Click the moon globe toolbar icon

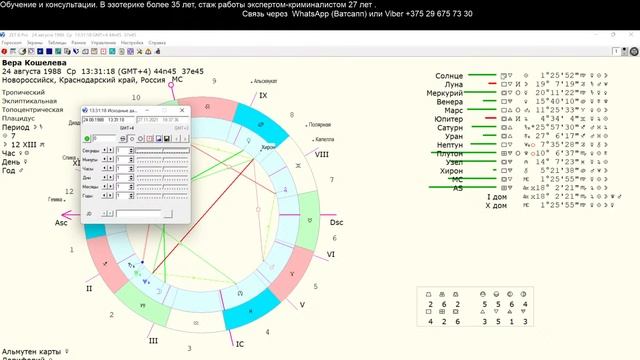(x=22, y=51)
